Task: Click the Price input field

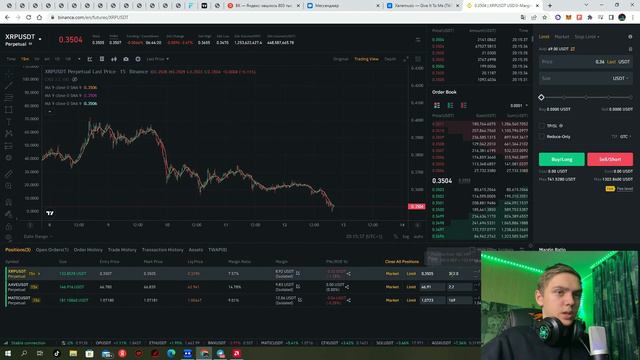Action: [585, 62]
